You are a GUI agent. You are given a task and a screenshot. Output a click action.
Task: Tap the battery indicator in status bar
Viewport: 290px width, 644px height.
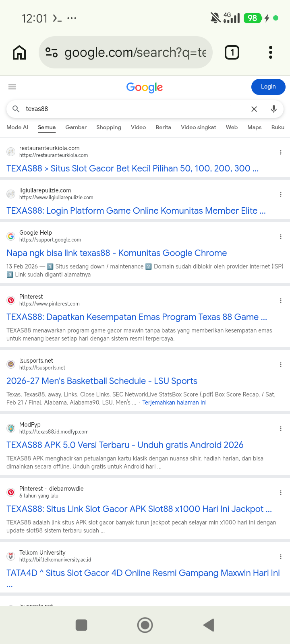253,18
